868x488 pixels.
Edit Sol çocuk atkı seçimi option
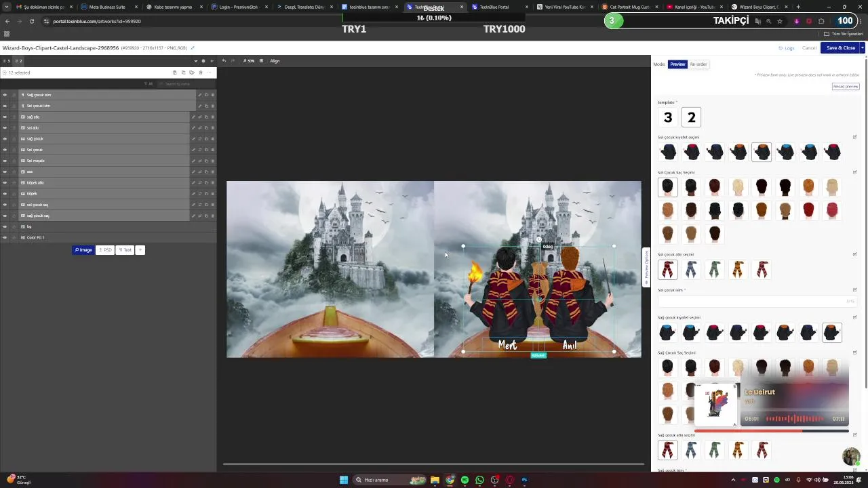(854, 255)
